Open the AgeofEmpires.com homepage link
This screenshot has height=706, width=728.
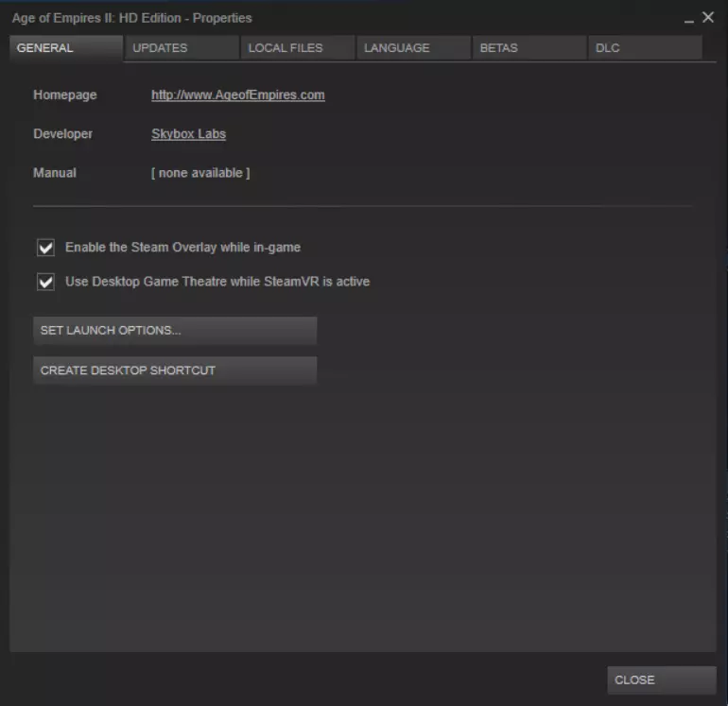coord(237,95)
